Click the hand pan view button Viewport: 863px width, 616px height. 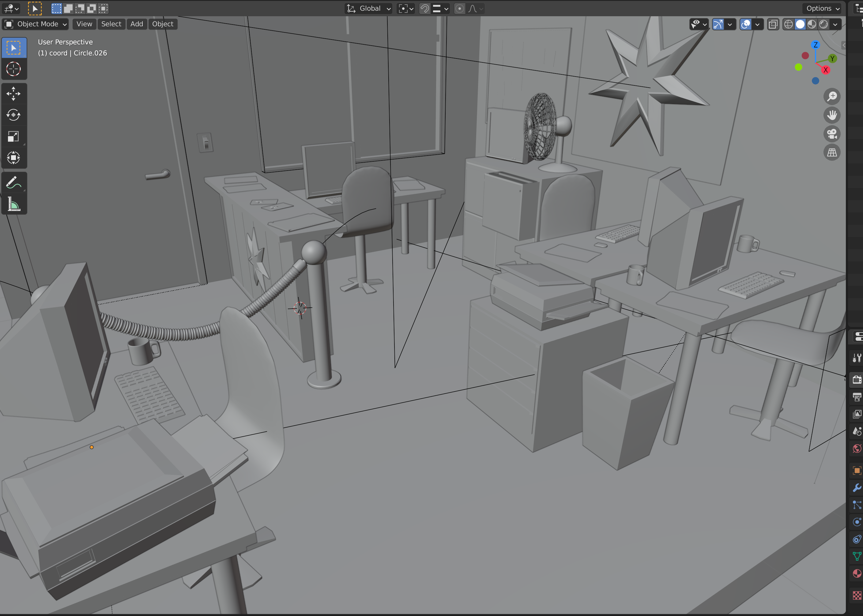point(832,115)
